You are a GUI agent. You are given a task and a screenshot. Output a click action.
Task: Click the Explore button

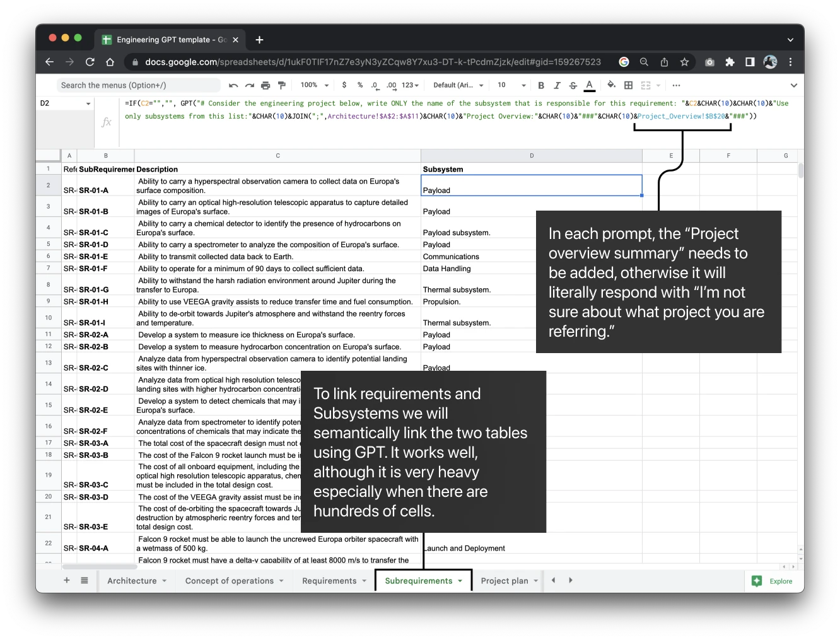pos(773,581)
